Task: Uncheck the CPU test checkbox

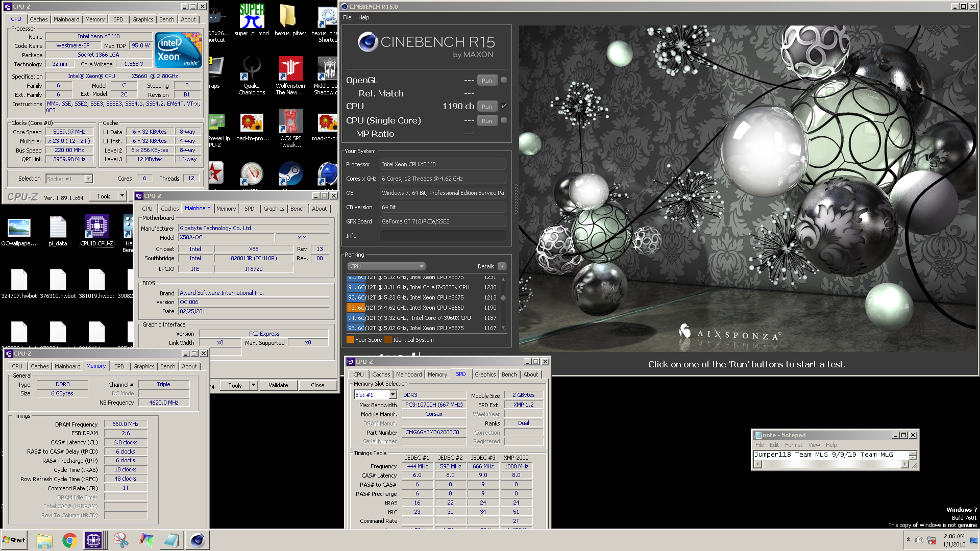Action: pos(504,106)
